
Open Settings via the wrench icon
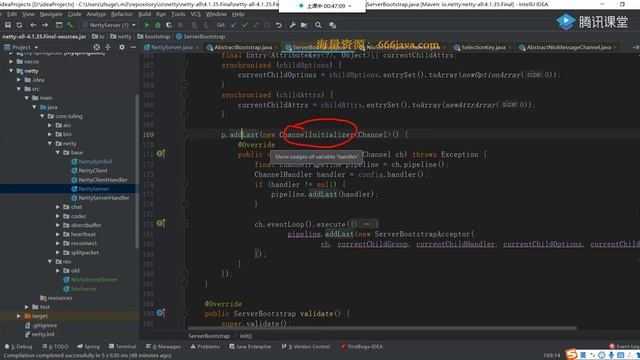[x=292, y=25]
